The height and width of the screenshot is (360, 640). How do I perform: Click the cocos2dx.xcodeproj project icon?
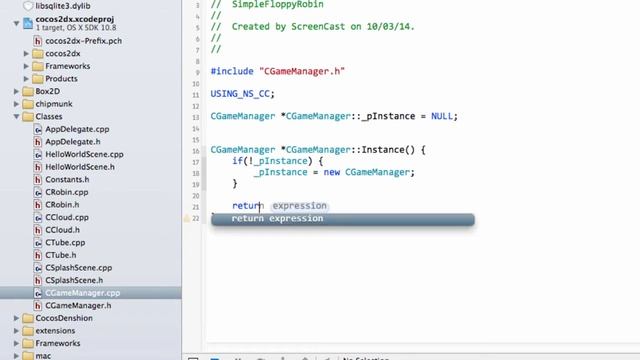click(x=28, y=23)
